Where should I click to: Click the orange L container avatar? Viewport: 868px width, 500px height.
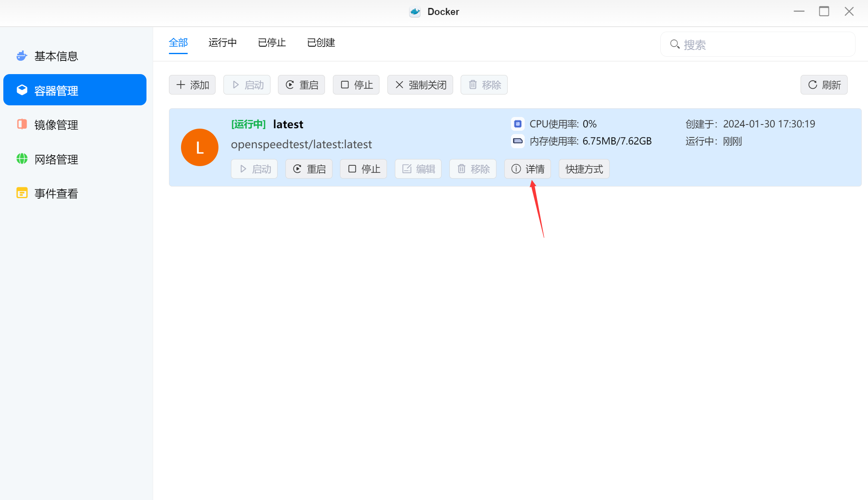pyautogui.click(x=200, y=147)
